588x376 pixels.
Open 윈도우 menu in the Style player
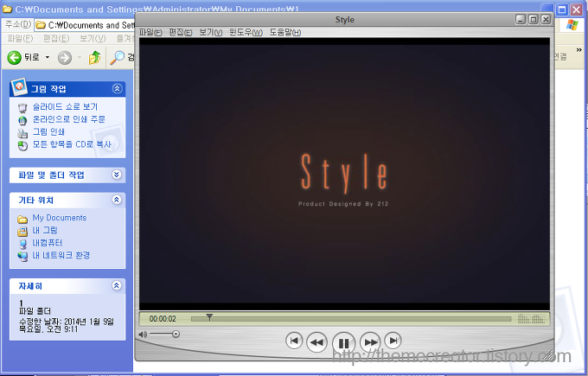pos(246,32)
